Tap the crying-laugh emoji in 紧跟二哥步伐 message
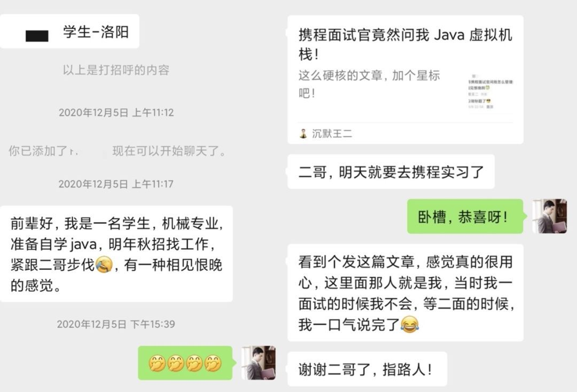Viewport: 577px width, 392px height. click(x=104, y=265)
